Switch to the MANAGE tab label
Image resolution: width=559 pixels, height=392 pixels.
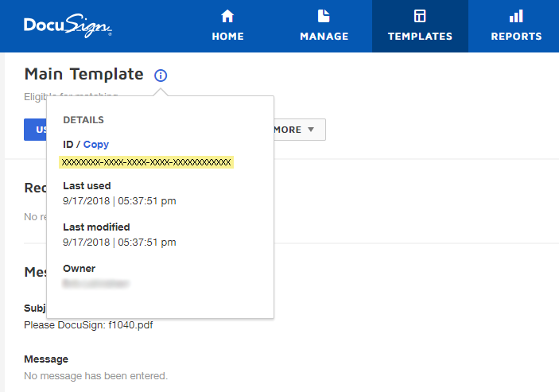pos(324,37)
